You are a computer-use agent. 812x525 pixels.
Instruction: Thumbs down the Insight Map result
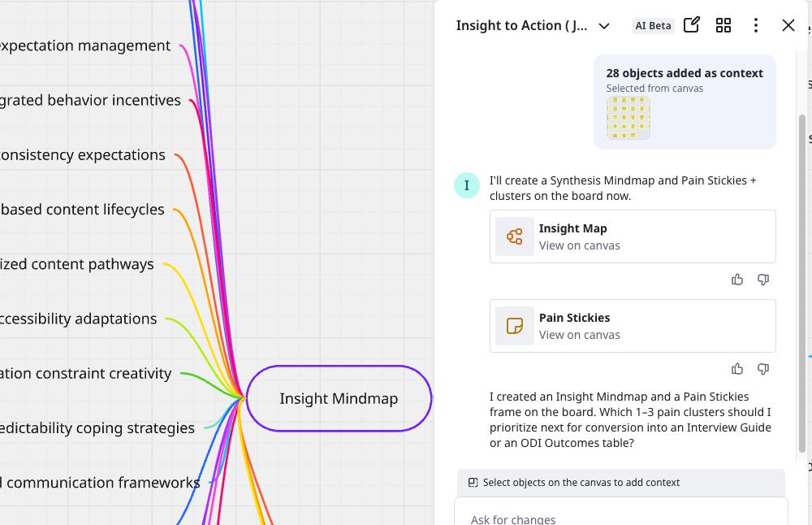[763, 280]
